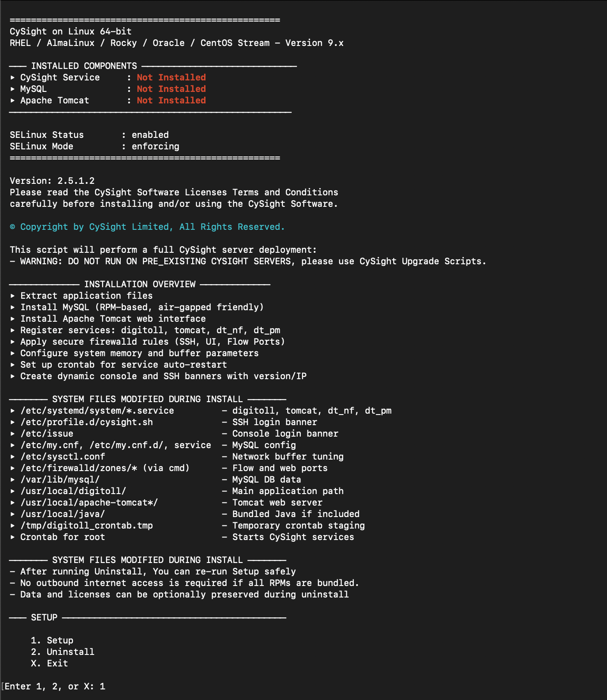The width and height of the screenshot is (607, 700).
Task: Choose the X. Exit option
Action: (x=49, y=663)
